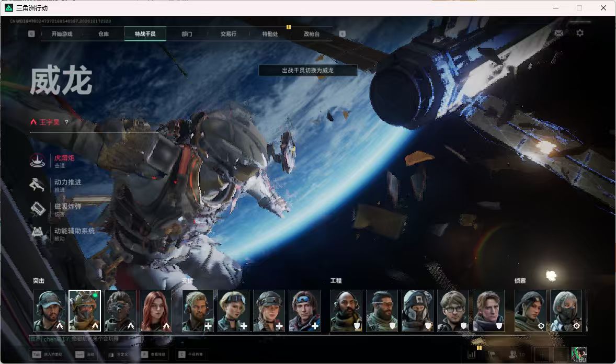This screenshot has width=616, height=364.
Task: Select the young brown-haired engineer operator
Action: click(x=489, y=311)
